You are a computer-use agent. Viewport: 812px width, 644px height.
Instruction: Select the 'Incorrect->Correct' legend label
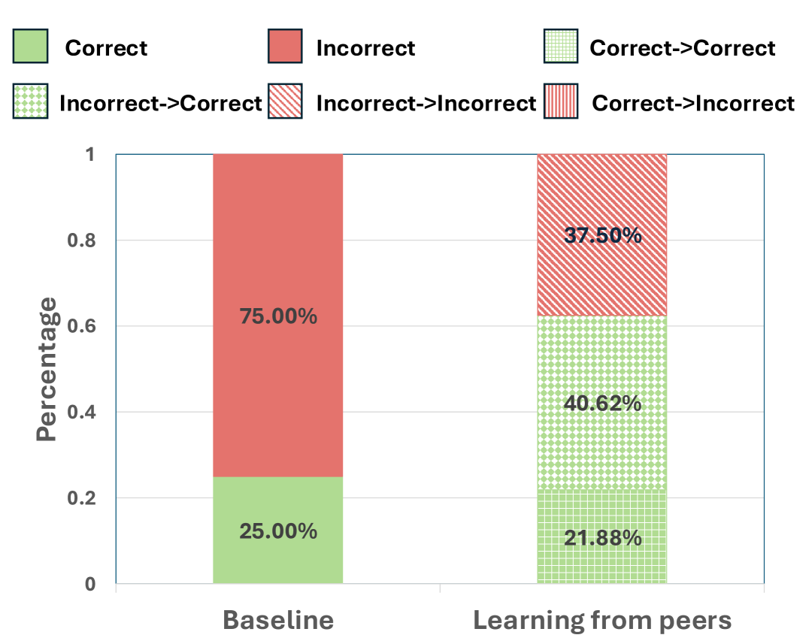pos(160,102)
